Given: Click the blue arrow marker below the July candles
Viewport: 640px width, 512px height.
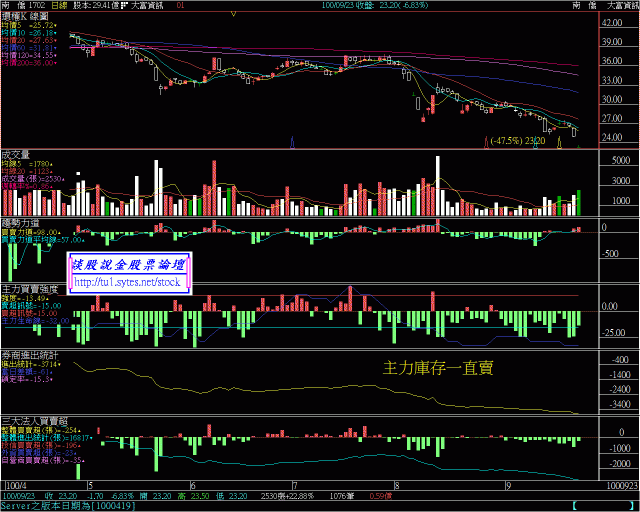Looking at the screenshot, I should [x=292, y=142].
